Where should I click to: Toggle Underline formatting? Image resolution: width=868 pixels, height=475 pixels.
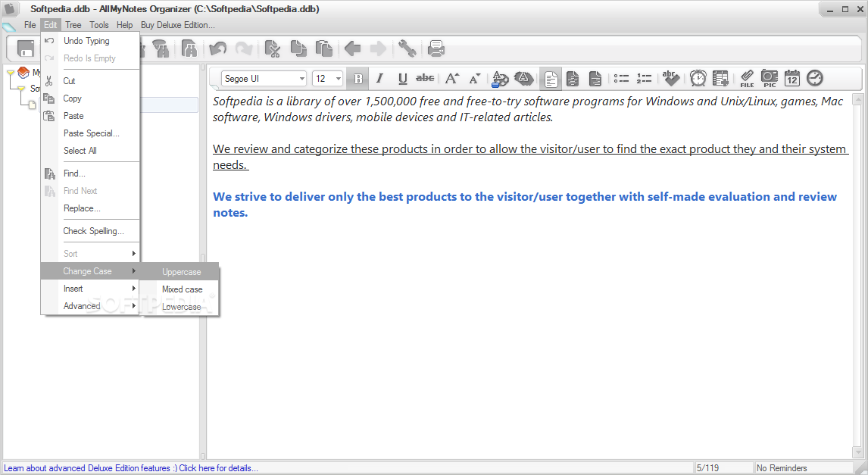coord(402,79)
